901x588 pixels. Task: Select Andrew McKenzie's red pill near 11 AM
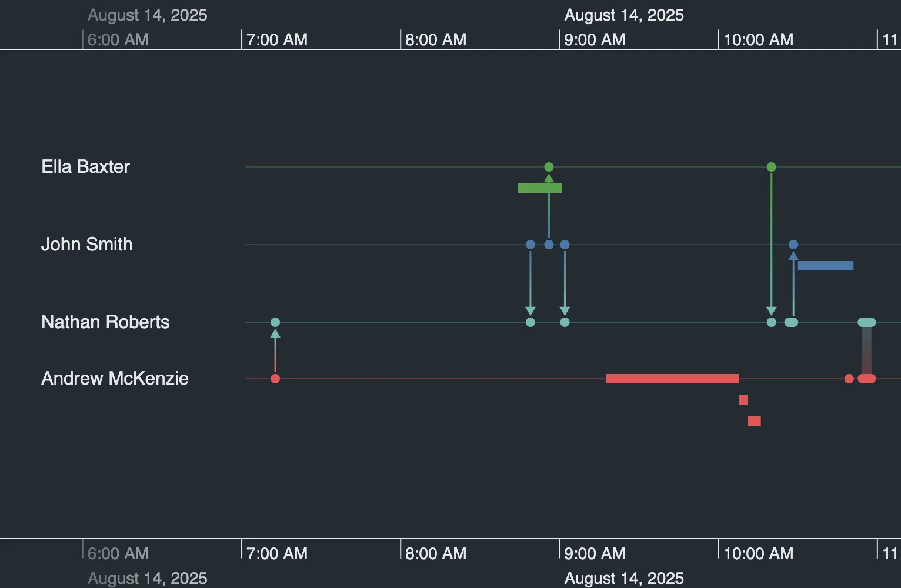(867, 379)
